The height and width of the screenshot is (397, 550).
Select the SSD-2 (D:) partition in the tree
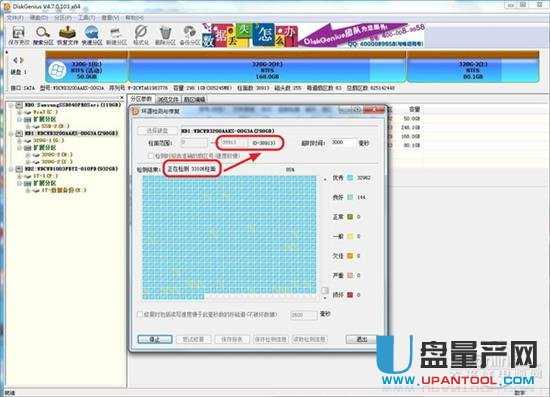tap(55, 126)
